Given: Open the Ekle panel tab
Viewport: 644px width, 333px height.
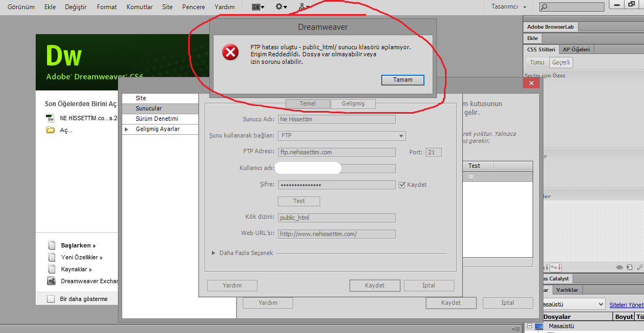Looking at the screenshot, I should (532, 38).
